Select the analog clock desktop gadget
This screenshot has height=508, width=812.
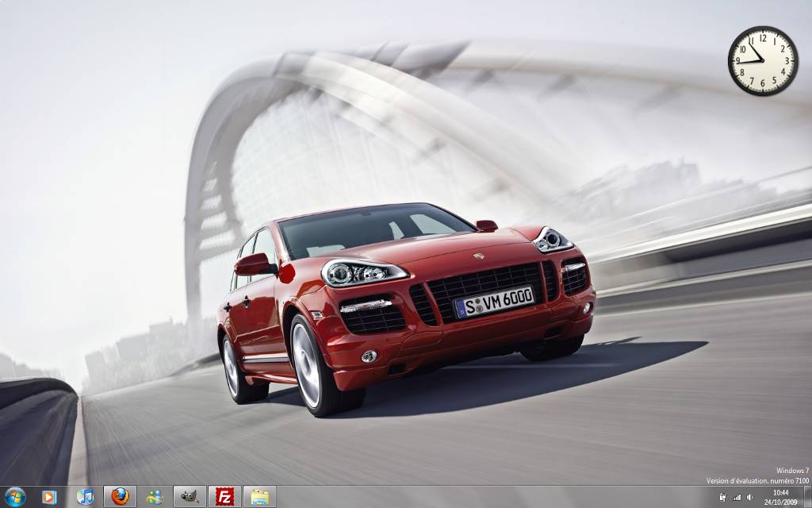pyautogui.click(x=763, y=60)
